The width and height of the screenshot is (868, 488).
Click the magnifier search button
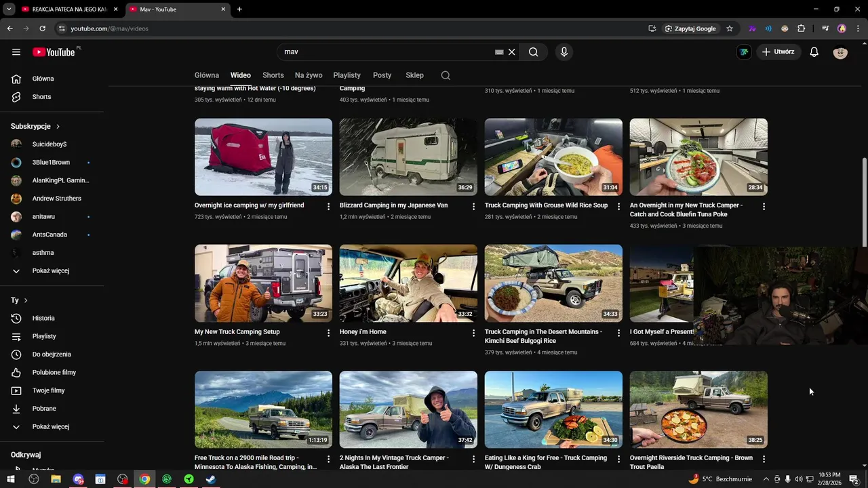pos(534,52)
